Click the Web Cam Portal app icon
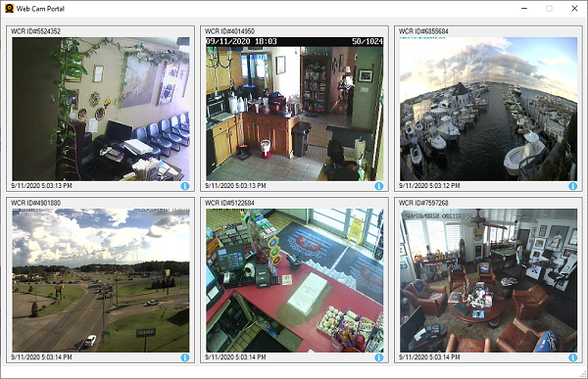Image resolution: width=588 pixels, height=379 pixels. point(9,8)
